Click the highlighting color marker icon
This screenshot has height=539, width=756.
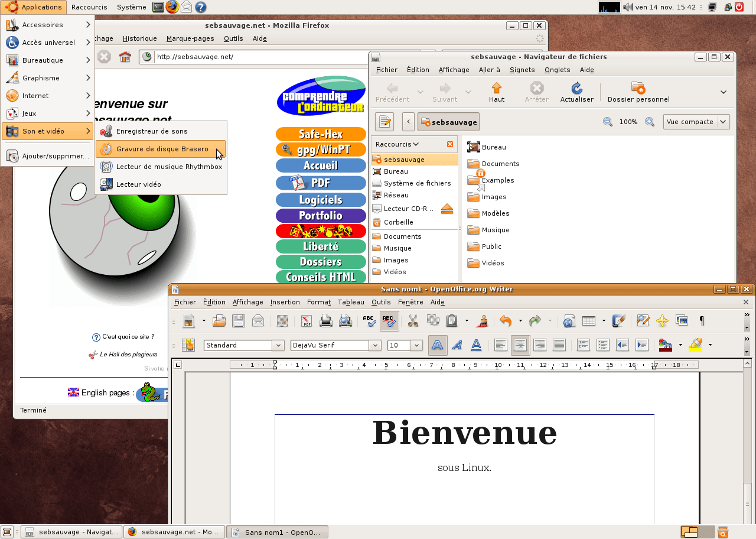point(695,345)
